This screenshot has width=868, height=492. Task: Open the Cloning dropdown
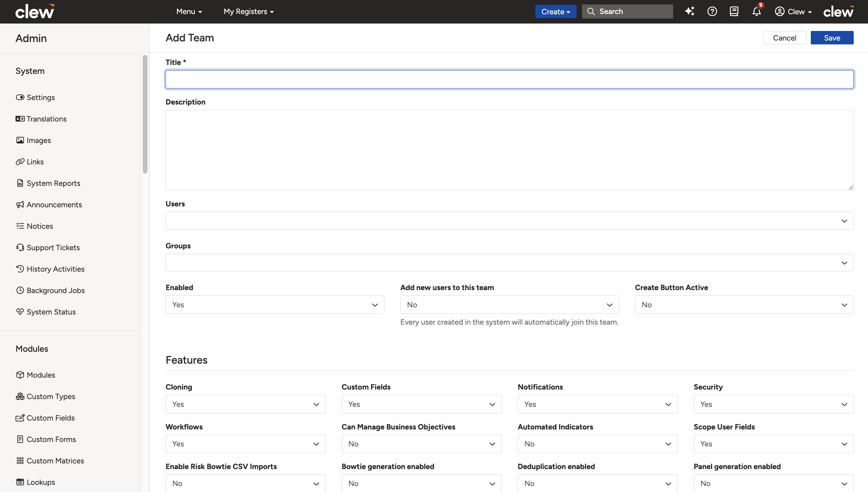point(245,404)
